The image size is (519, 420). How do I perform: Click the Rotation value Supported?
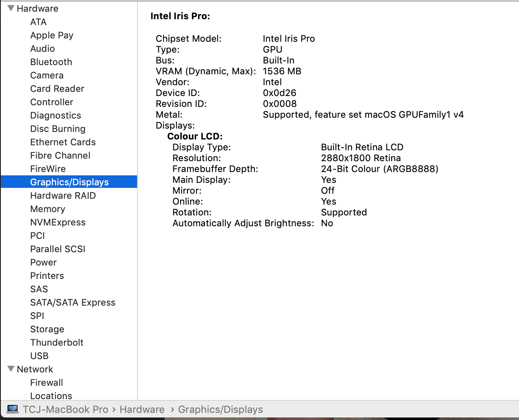[x=344, y=212]
